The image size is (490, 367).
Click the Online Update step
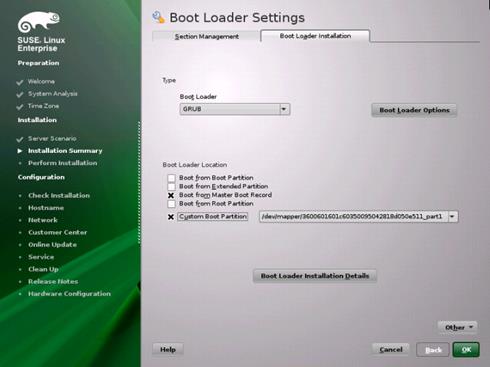click(x=53, y=245)
